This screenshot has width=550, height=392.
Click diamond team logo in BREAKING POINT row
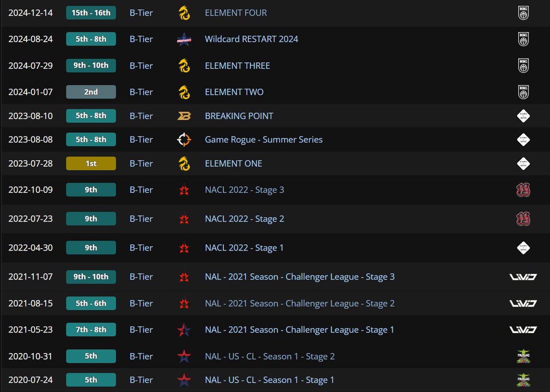(x=523, y=116)
